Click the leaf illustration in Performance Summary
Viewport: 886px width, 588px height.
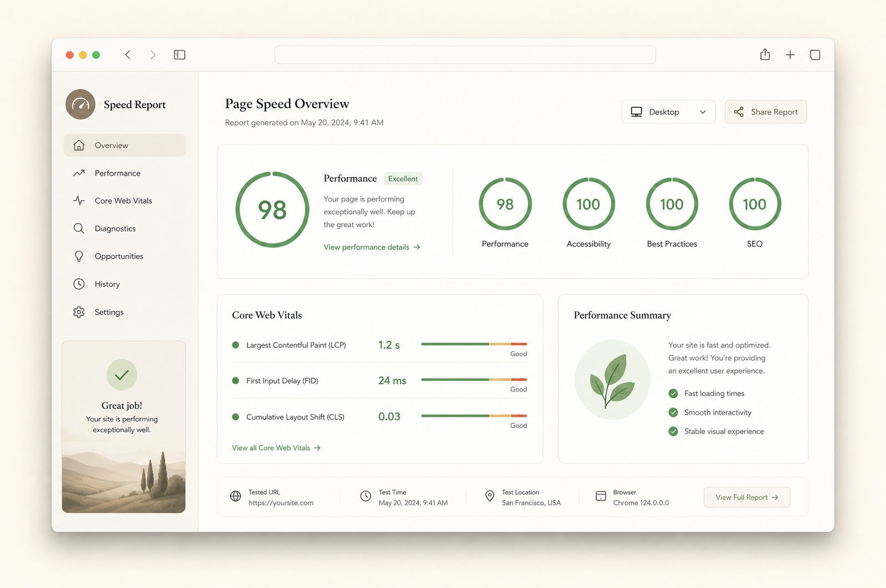pyautogui.click(x=612, y=380)
